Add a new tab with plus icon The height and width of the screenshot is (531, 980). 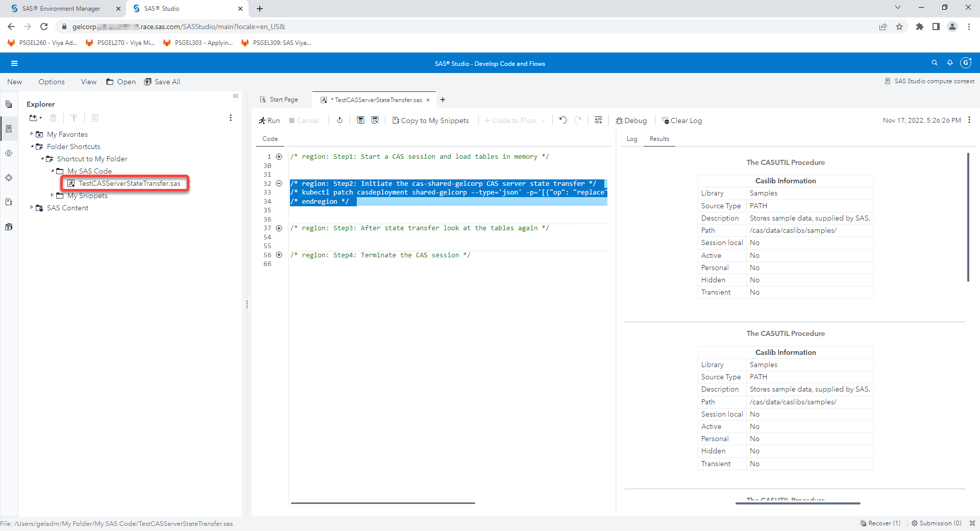point(443,100)
